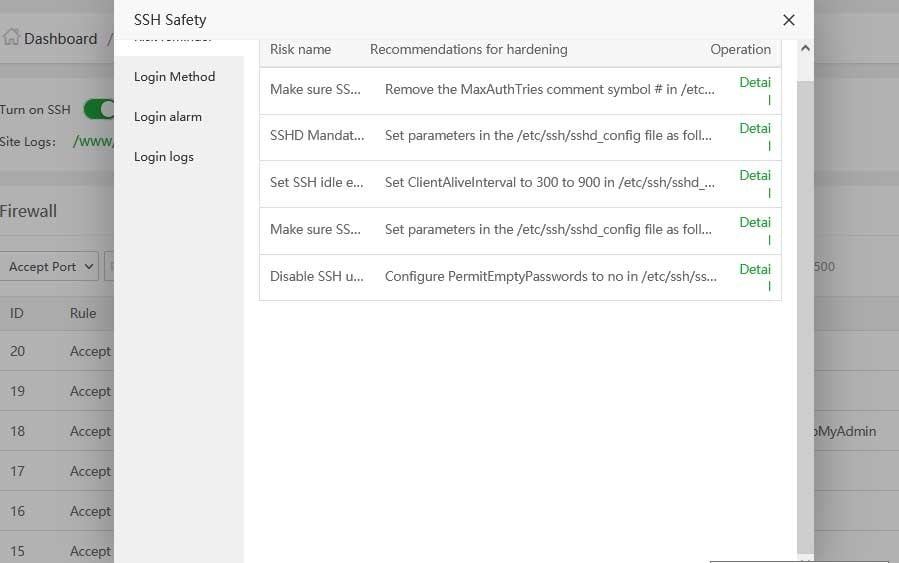This screenshot has height=563, width=899.
Task: View Detail for the ClientAliveInterval recommendation
Action: pyautogui.click(x=755, y=184)
